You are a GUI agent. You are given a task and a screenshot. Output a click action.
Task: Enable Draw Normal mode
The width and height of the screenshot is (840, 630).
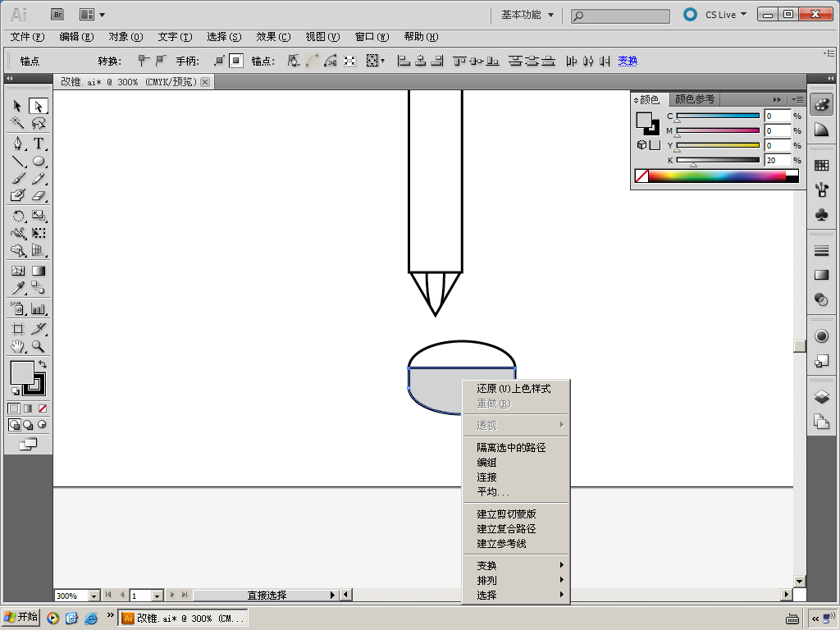[x=15, y=425]
